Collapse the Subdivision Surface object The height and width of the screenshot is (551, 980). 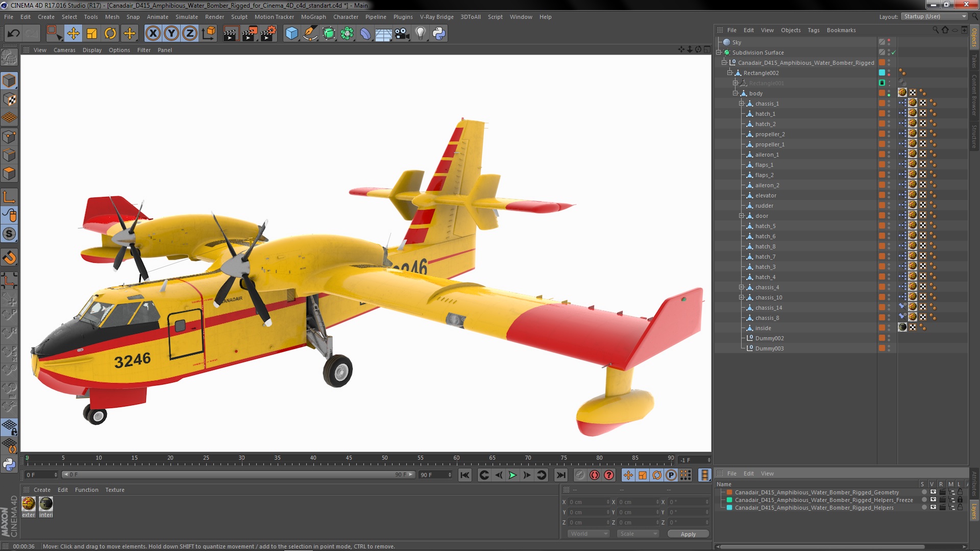click(719, 53)
